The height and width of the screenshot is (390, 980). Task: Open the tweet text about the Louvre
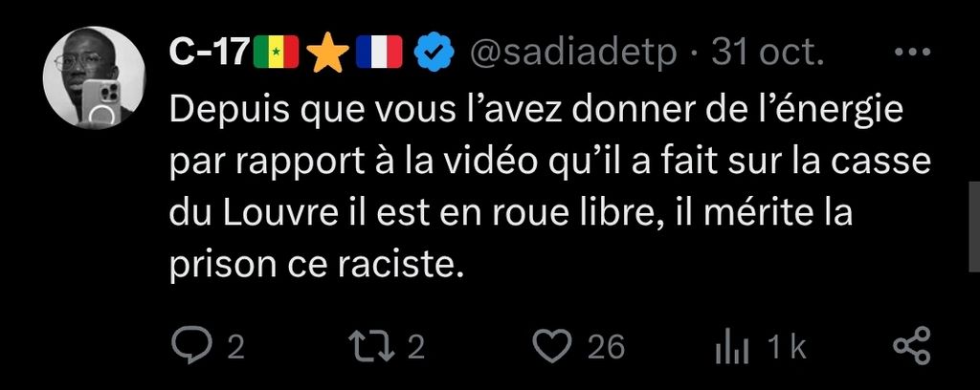point(550,187)
